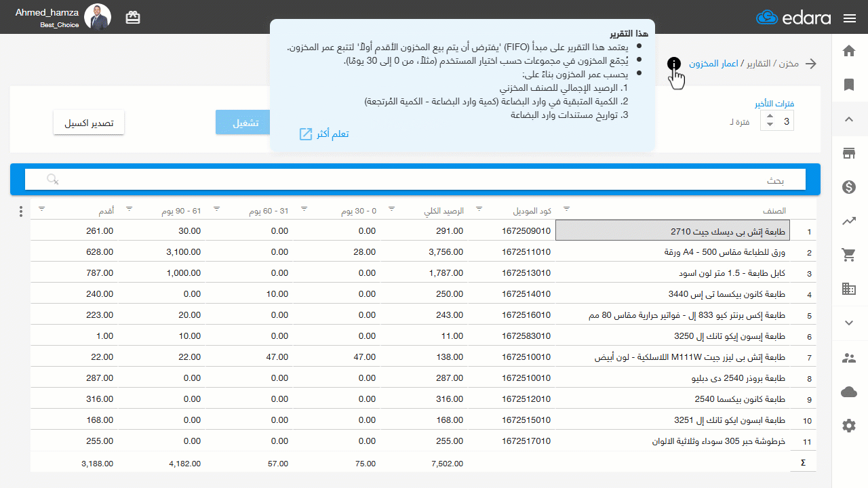Open the gift box icon in header
This screenshot has height=488, width=868.
tap(133, 18)
